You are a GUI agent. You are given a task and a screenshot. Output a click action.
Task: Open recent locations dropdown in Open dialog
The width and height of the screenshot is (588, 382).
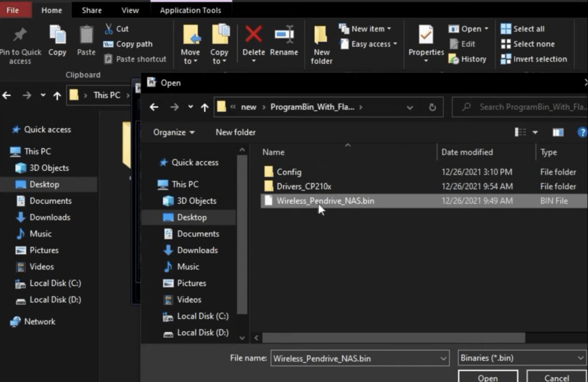point(191,107)
